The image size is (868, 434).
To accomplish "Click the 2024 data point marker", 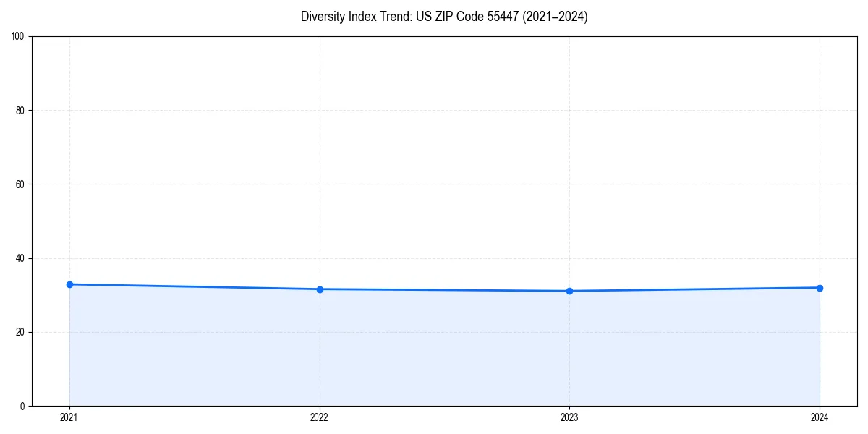I will click(820, 287).
